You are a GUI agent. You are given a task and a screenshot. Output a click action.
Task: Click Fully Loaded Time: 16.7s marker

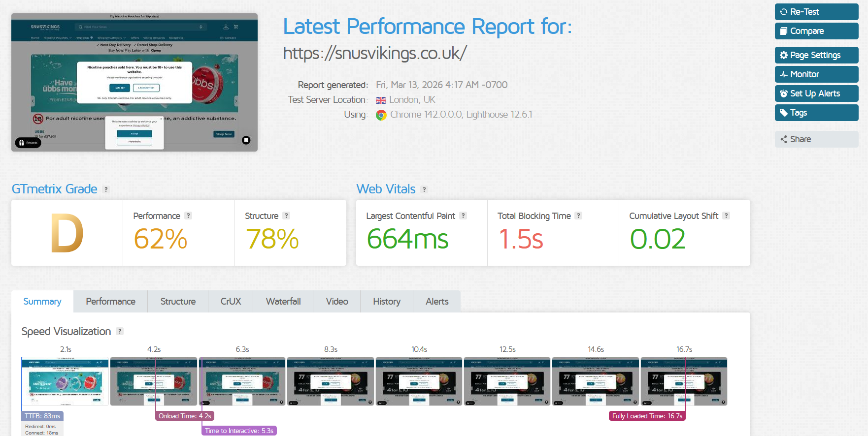pyautogui.click(x=647, y=416)
